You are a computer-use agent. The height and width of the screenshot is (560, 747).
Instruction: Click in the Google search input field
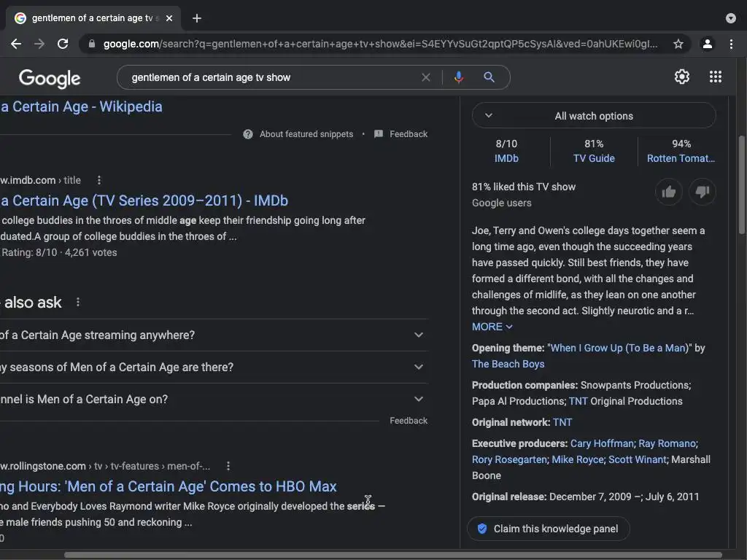pos(271,77)
